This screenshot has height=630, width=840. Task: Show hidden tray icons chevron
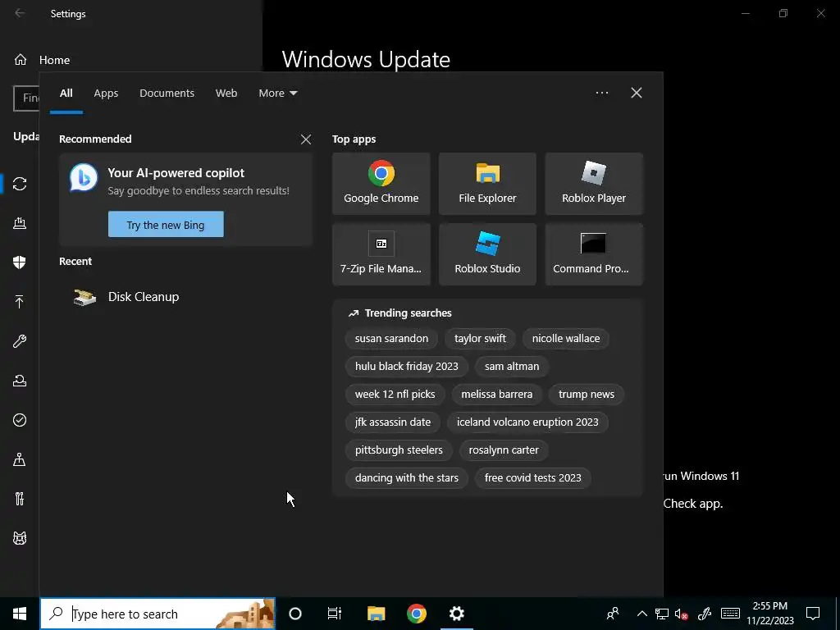click(641, 614)
